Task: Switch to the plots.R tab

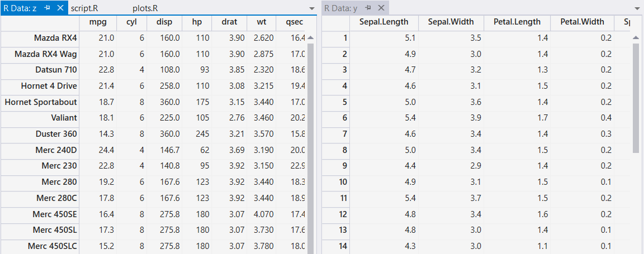Action: (145, 8)
